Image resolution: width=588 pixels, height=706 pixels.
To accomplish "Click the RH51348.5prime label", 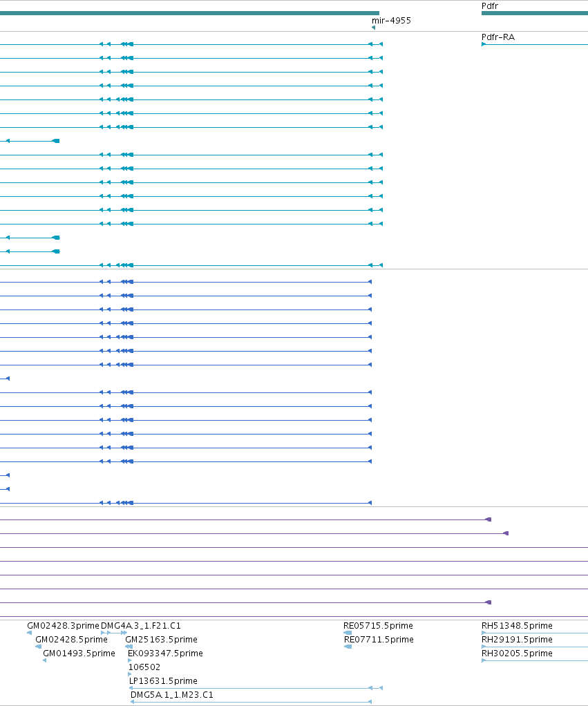I will [x=517, y=625].
